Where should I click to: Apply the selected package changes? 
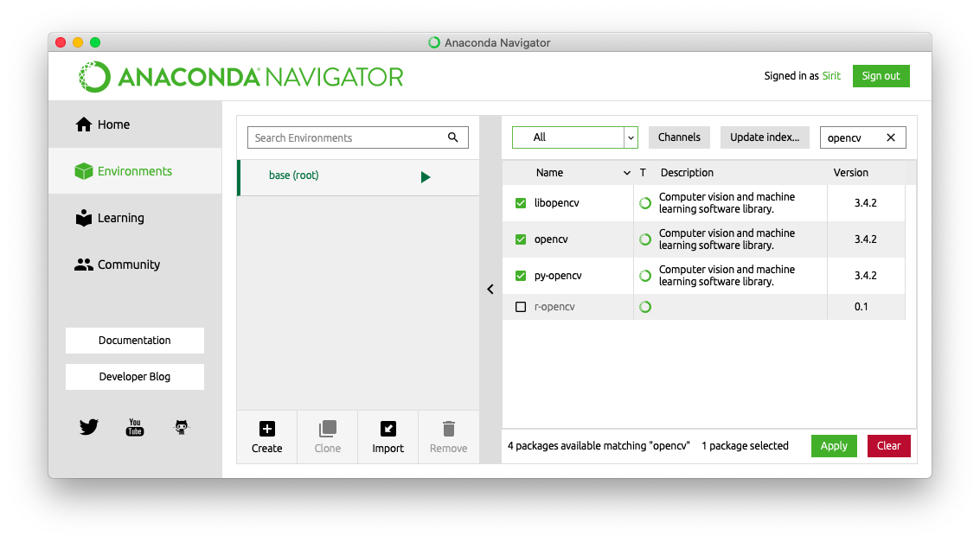tap(835, 446)
